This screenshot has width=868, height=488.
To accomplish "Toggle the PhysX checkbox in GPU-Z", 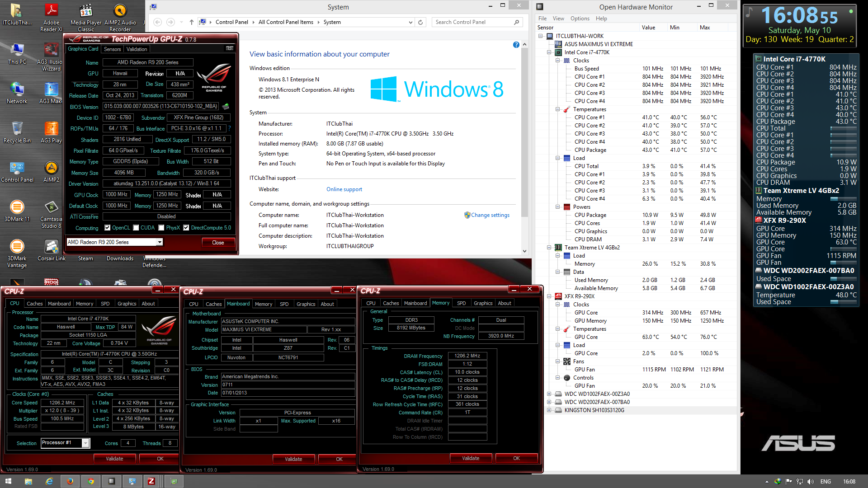I will (161, 228).
